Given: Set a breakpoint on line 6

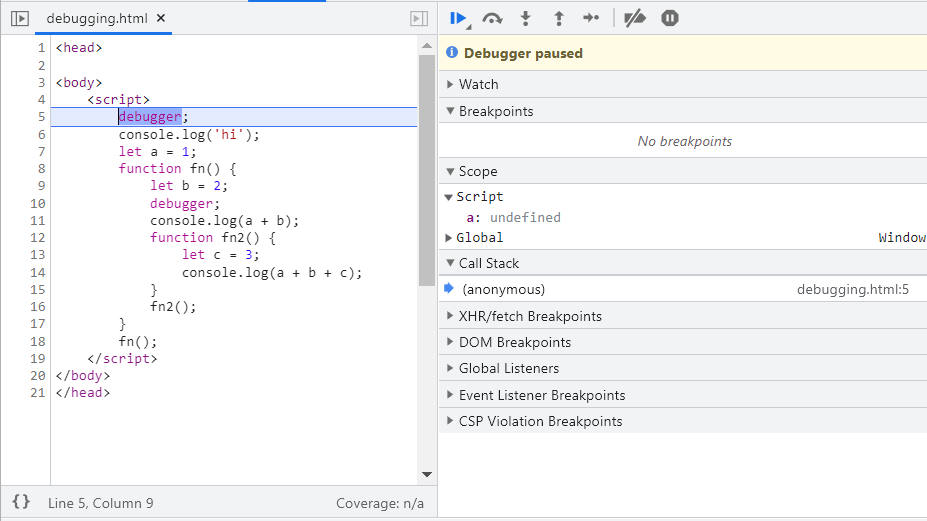Looking at the screenshot, I should point(41,134).
